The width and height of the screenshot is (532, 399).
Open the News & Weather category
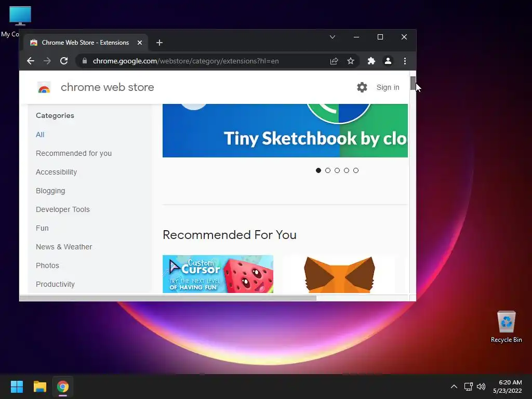pyautogui.click(x=64, y=247)
